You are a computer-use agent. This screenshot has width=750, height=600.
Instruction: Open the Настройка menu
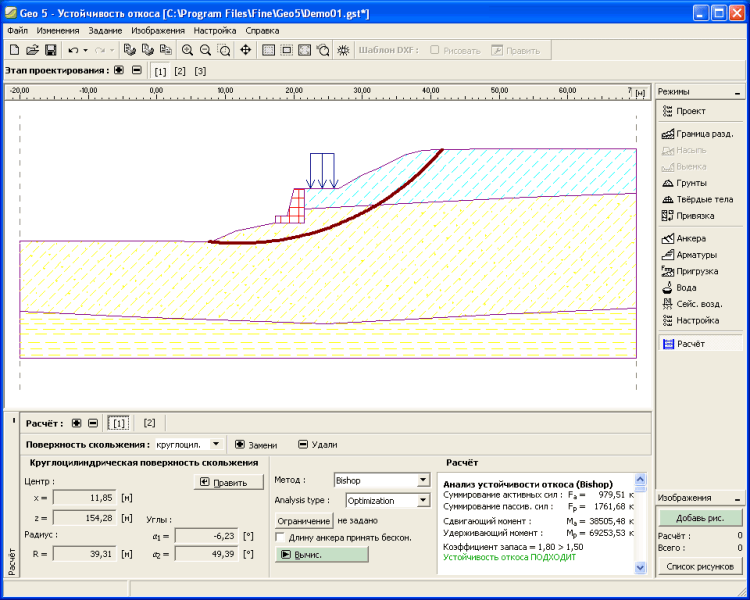(x=214, y=30)
